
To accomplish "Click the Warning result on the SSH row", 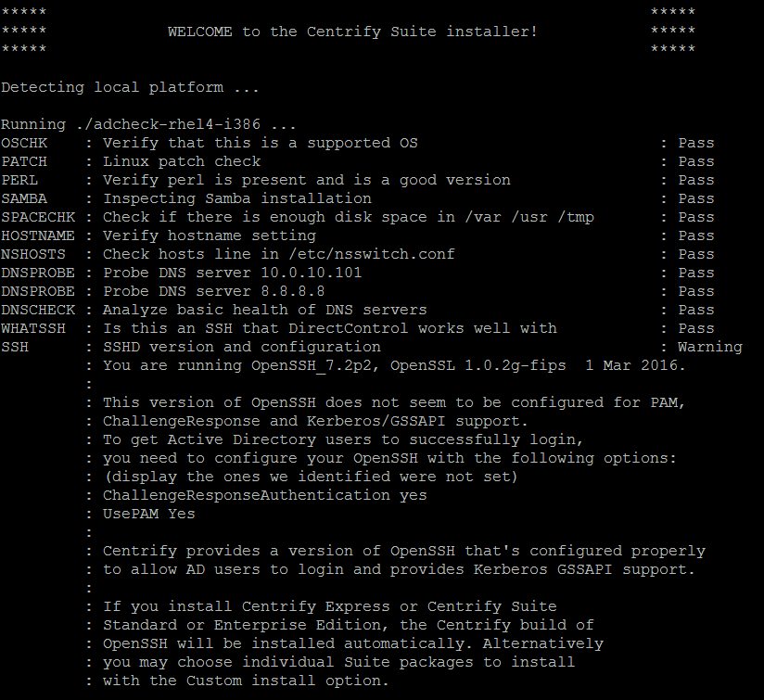I will [710, 347].
